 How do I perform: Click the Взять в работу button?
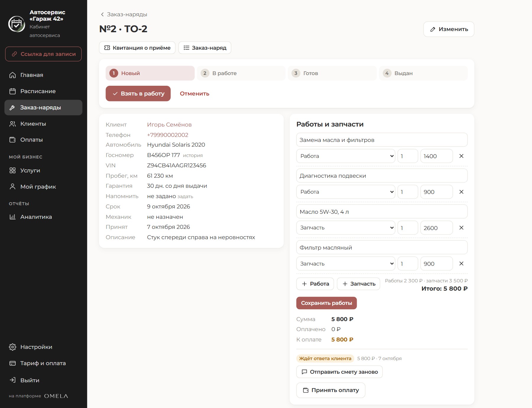(x=138, y=94)
